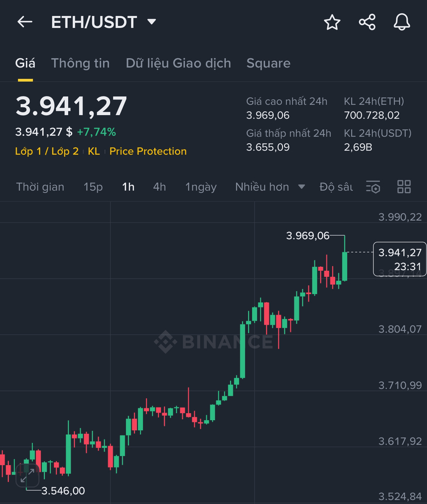
Task: Open chart indicator settings icon
Action: (373, 187)
